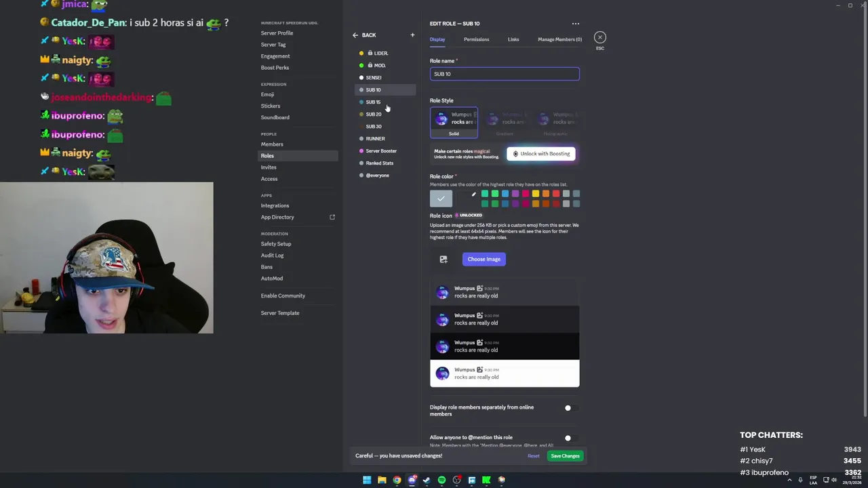Open Soundboard settings
The height and width of the screenshot is (488, 868).
[275, 117]
